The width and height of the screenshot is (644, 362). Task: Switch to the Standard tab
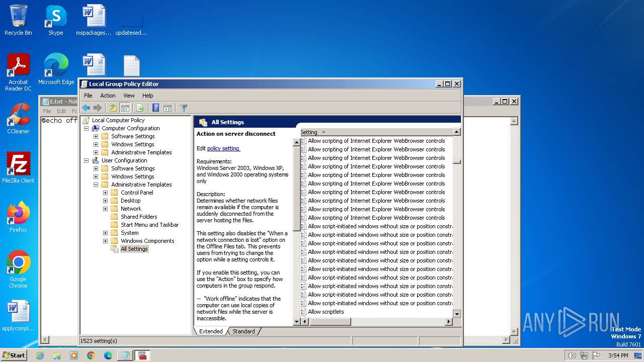coord(244,331)
